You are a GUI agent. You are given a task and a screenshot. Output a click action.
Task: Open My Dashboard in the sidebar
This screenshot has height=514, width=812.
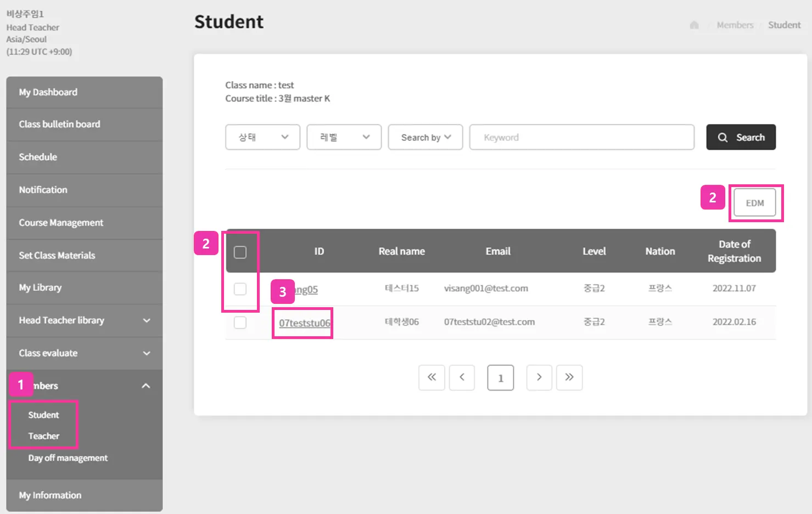[85, 92]
